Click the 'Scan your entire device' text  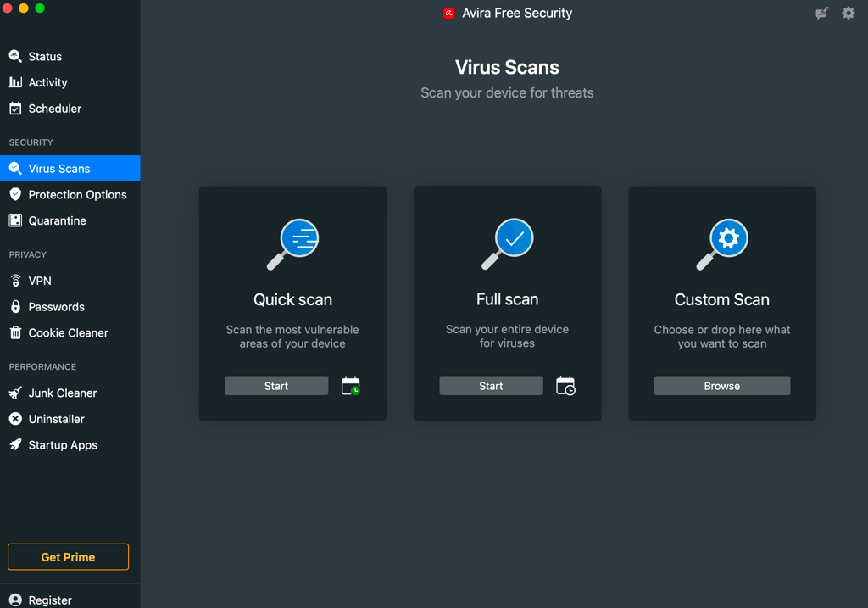508,336
